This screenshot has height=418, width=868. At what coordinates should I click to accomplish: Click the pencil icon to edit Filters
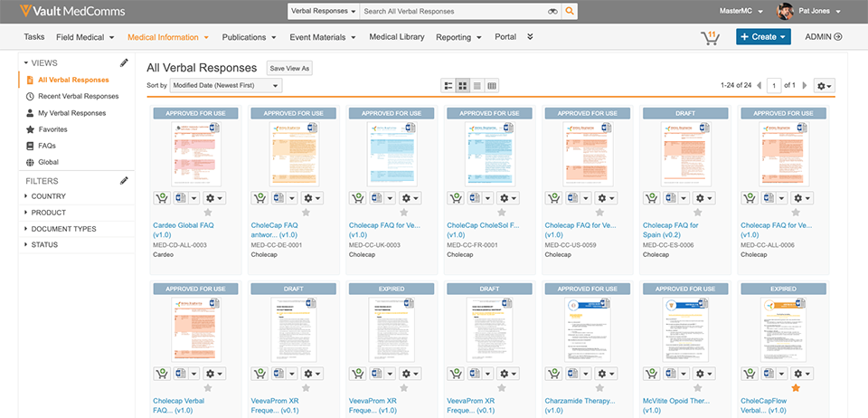point(124,181)
